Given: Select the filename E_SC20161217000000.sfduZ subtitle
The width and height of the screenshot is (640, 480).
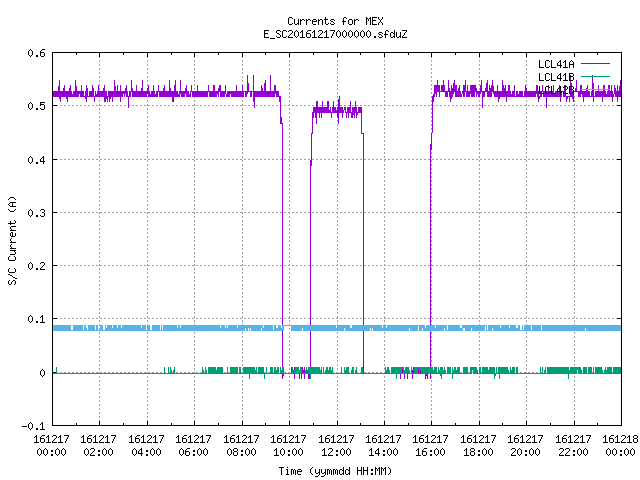Looking at the screenshot, I should 335,34.
